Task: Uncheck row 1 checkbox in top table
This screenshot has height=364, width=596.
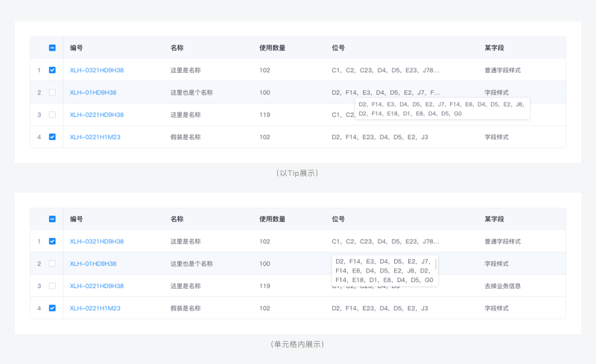Action: [52, 70]
